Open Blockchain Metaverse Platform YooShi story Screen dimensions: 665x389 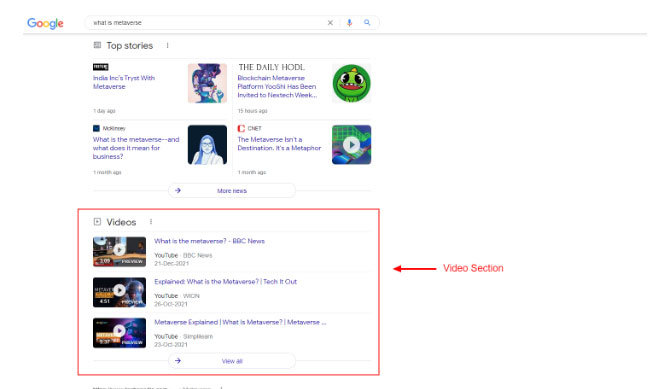coord(277,87)
